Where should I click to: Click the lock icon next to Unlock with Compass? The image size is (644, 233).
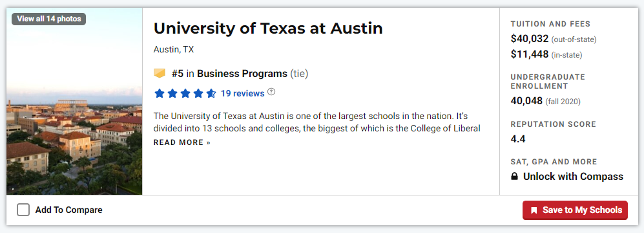coord(514,177)
